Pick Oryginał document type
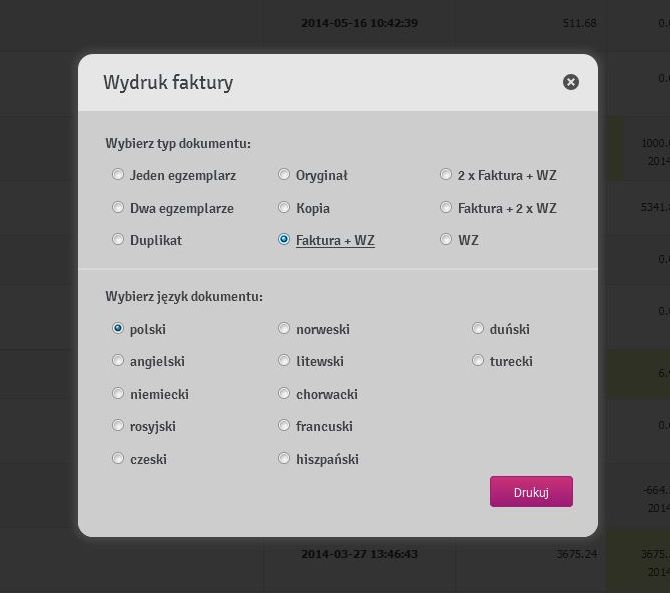 click(x=284, y=175)
